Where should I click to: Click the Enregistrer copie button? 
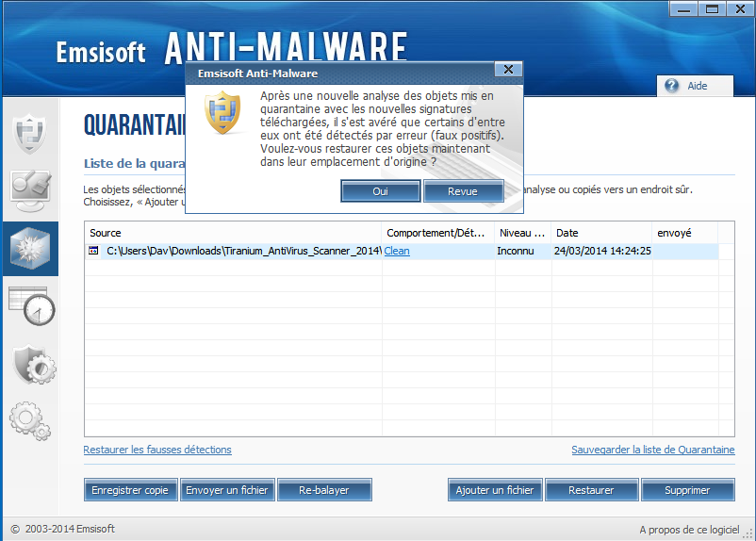[x=131, y=490]
